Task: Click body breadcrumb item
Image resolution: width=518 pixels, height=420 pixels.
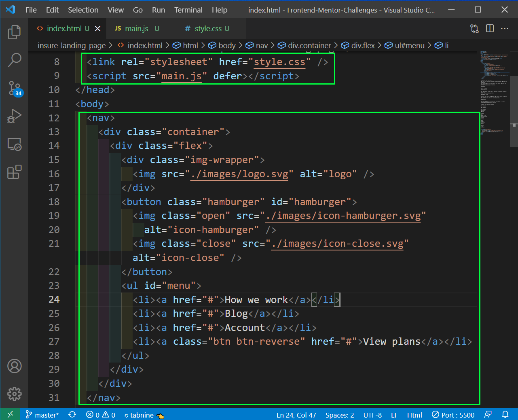Action: [x=222, y=46]
